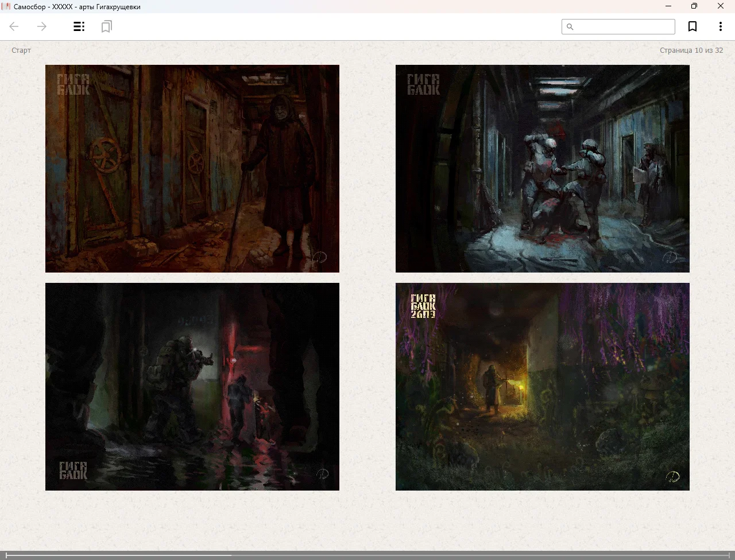
Task: Click the ГИГА БЛОК 2603 logo on the artwork
Action: tap(423, 306)
